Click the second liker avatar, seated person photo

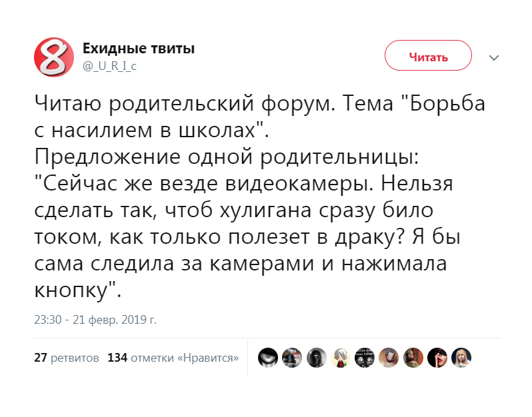[x=292, y=358]
